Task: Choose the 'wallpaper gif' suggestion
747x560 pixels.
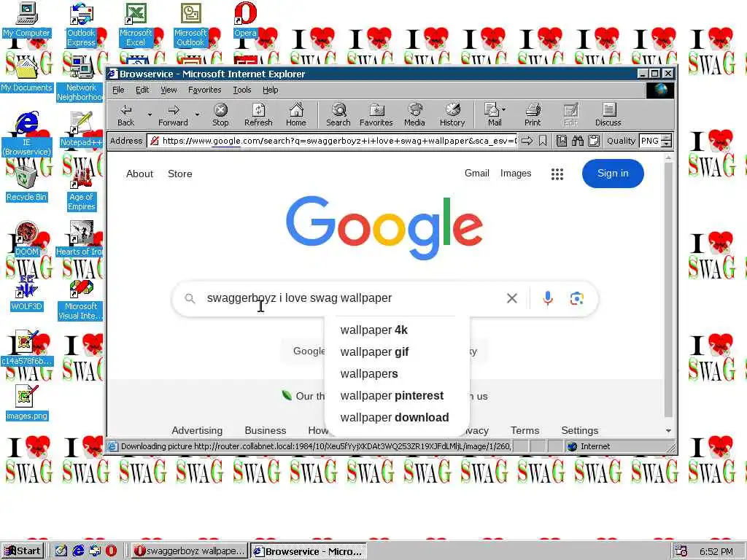Action: [397, 352]
